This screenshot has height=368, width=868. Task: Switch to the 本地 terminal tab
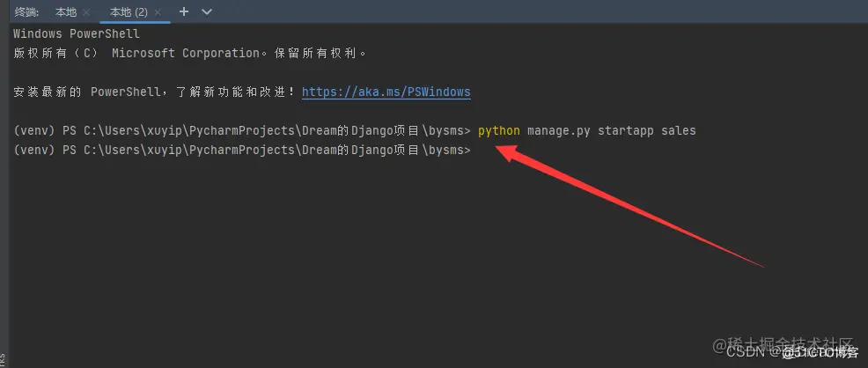tap(65, 11)
